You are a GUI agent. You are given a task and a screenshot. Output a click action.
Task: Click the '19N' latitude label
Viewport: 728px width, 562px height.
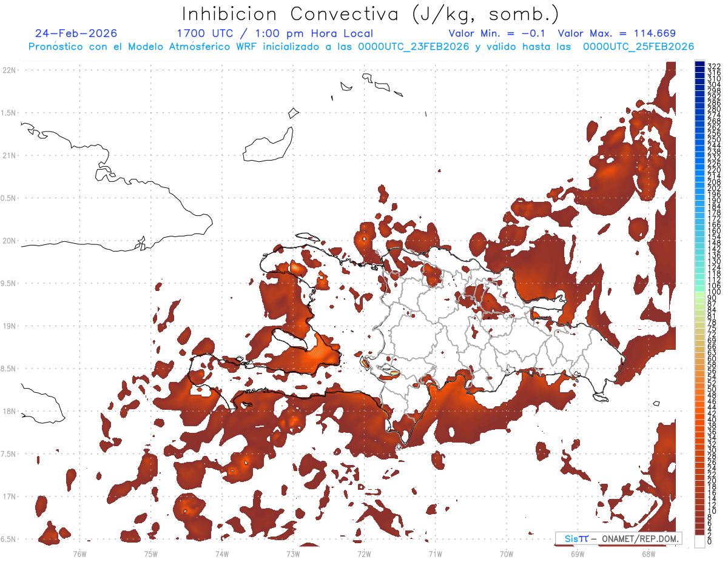pyautogui.click(x=9, y=326)
